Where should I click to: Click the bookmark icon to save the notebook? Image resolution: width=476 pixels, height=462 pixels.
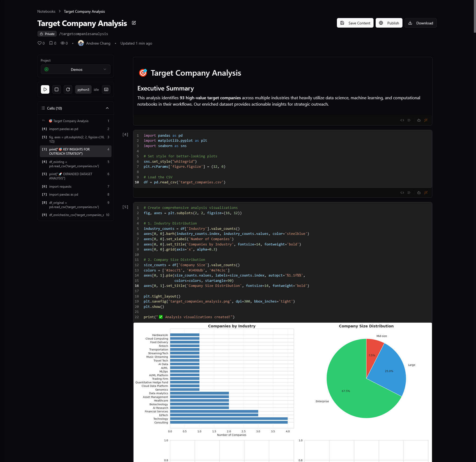[51, 43]
